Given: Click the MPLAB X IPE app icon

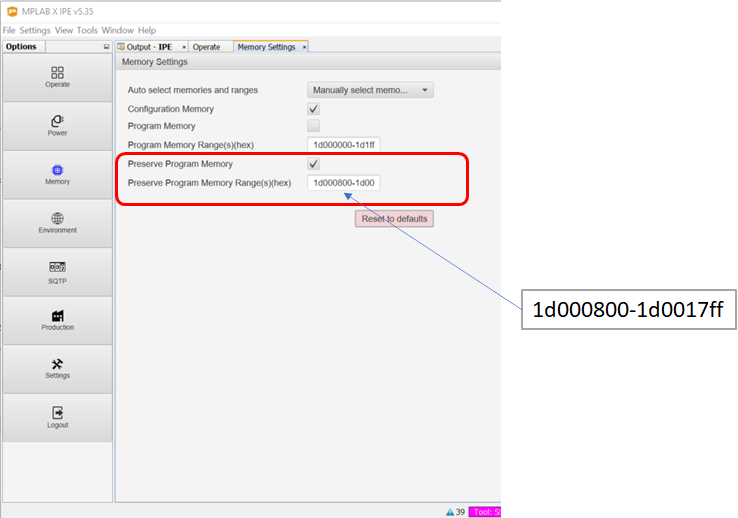Looking at the screenshot, I should (12, 11).
